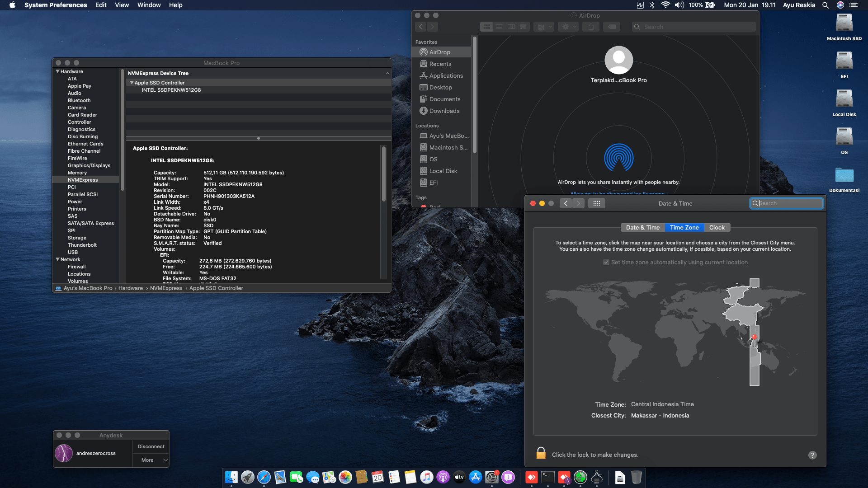Screen dimensions: 868x488
Task: Open Launchpad from the Dock
Action: point(248,477)
